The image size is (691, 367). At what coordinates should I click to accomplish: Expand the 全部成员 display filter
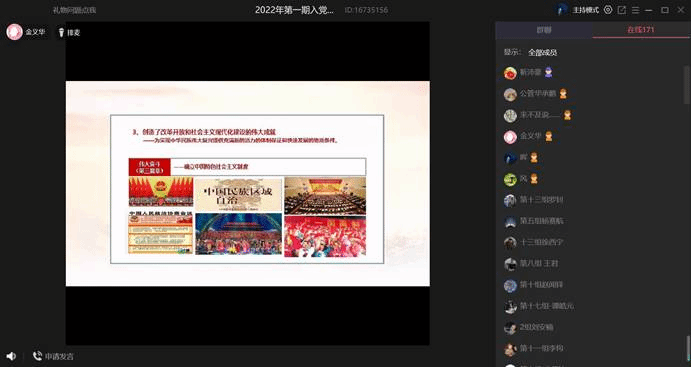click(542, 52)
